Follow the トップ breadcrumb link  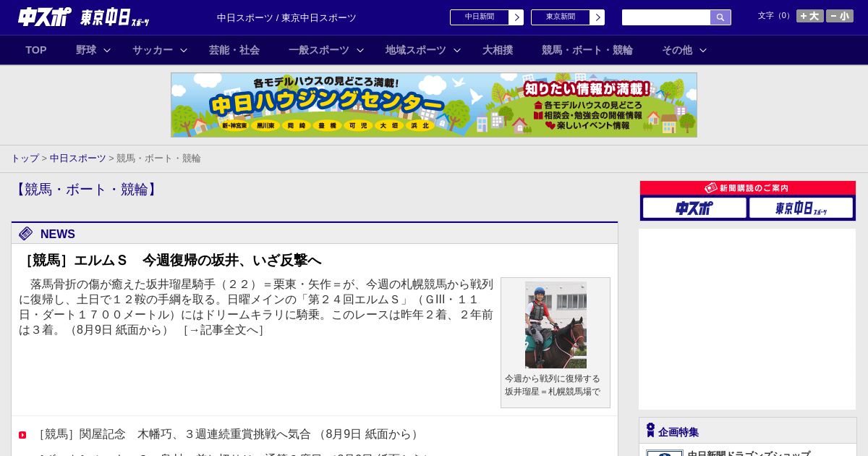[25, 158]
